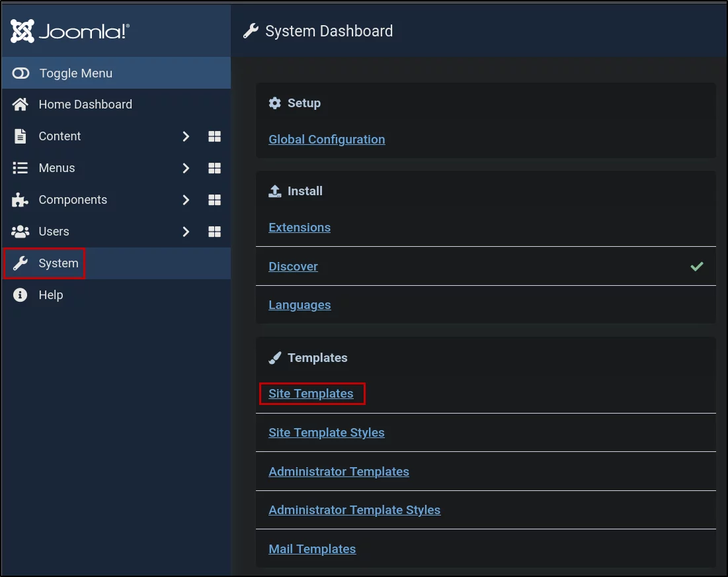This screenshot has height=577, width=728.
Task: Expand the Content submenu chevron
Action: tap(186, 136)
